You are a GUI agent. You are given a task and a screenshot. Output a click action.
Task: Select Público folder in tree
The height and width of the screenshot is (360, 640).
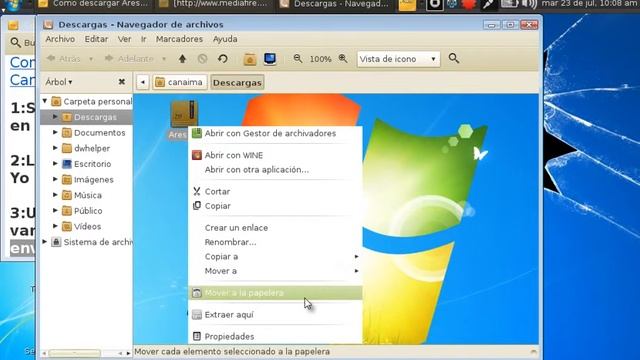click(x=82, y=211)
